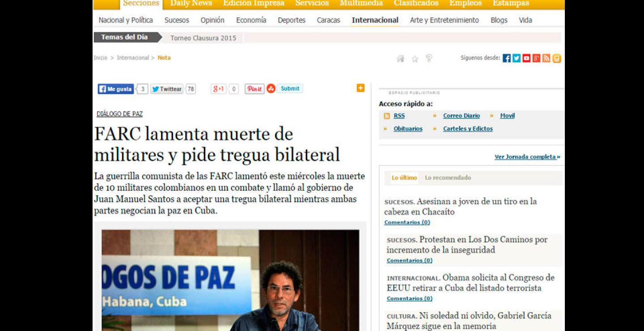Go to Vida section

coord(525,20)
